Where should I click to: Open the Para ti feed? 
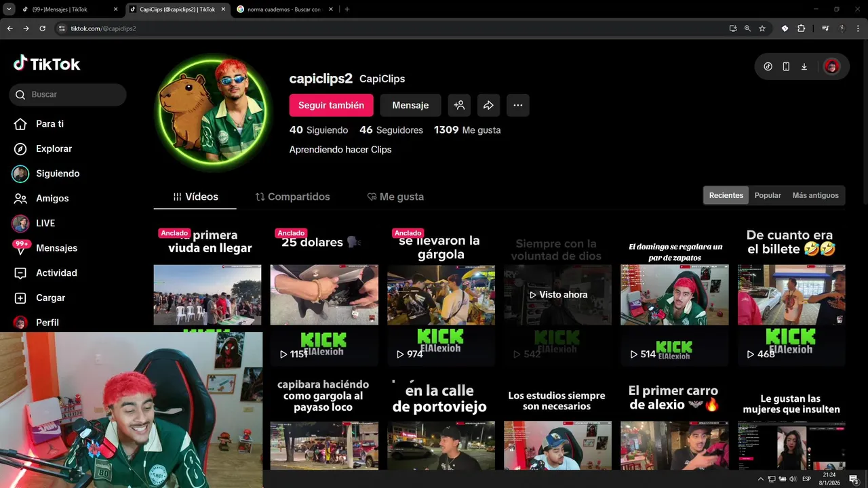(x=50, y=124)
